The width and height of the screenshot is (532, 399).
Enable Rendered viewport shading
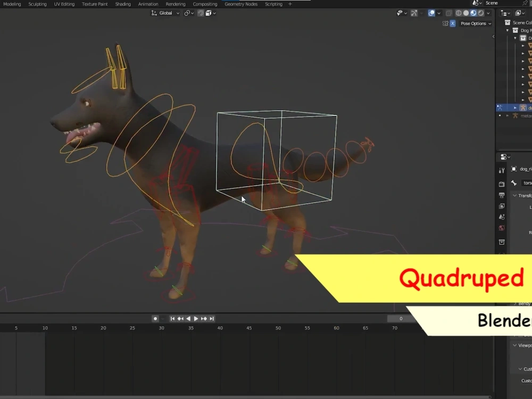tap(480, 13)
